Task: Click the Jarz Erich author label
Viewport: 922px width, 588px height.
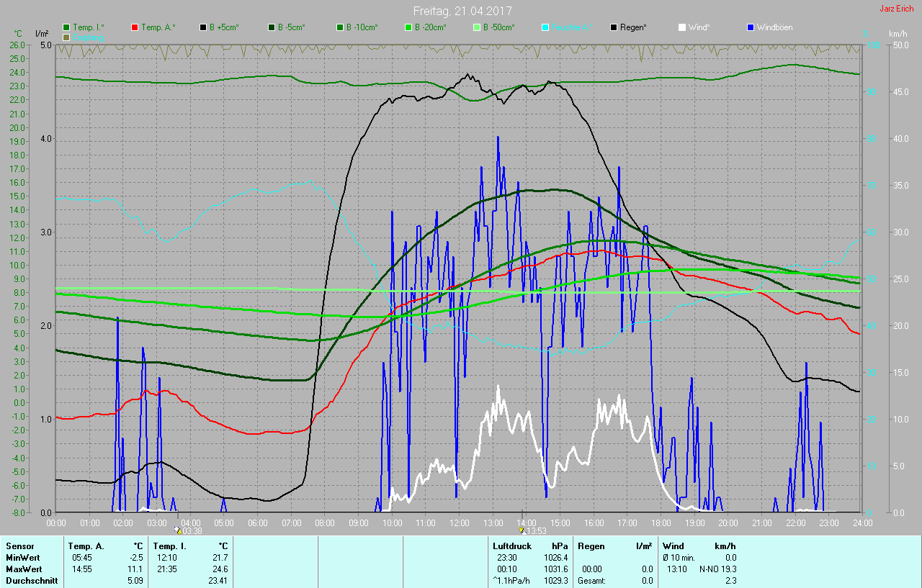Action: coord(896,9)
